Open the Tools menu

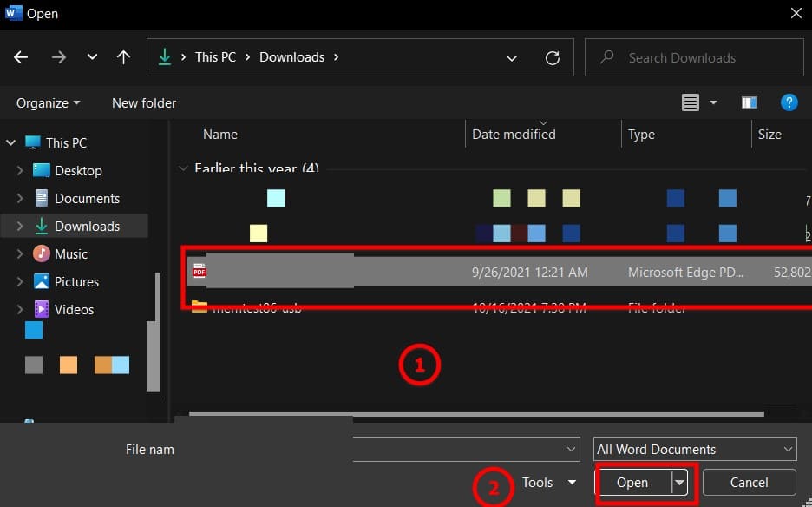[x=548, y=483]
